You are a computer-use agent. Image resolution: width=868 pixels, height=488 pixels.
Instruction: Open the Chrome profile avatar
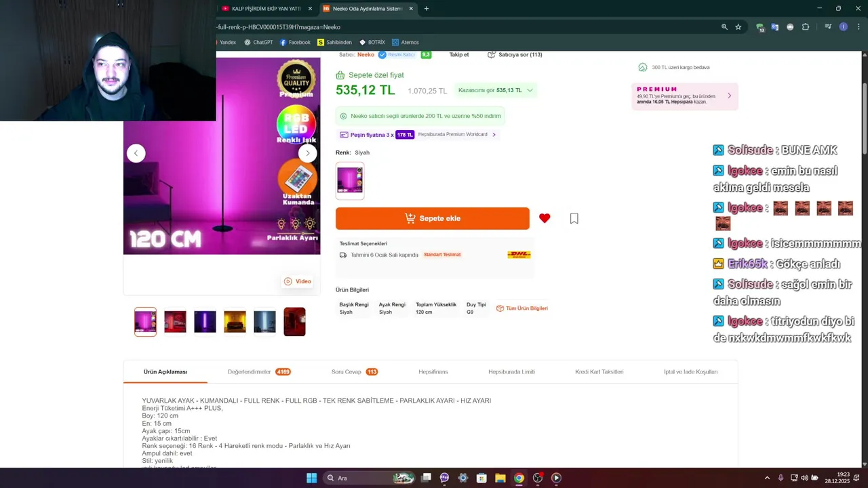click(843, 27)
